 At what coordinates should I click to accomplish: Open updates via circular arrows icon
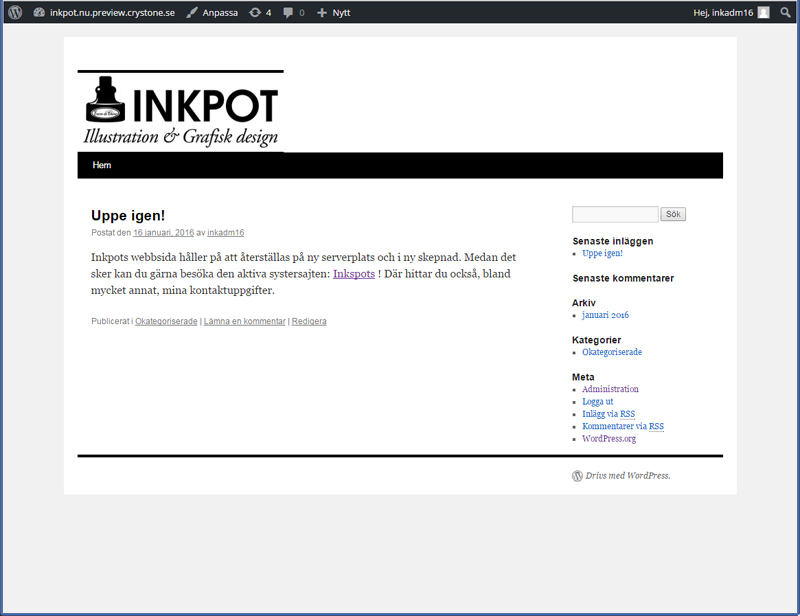tap(255, 12)
